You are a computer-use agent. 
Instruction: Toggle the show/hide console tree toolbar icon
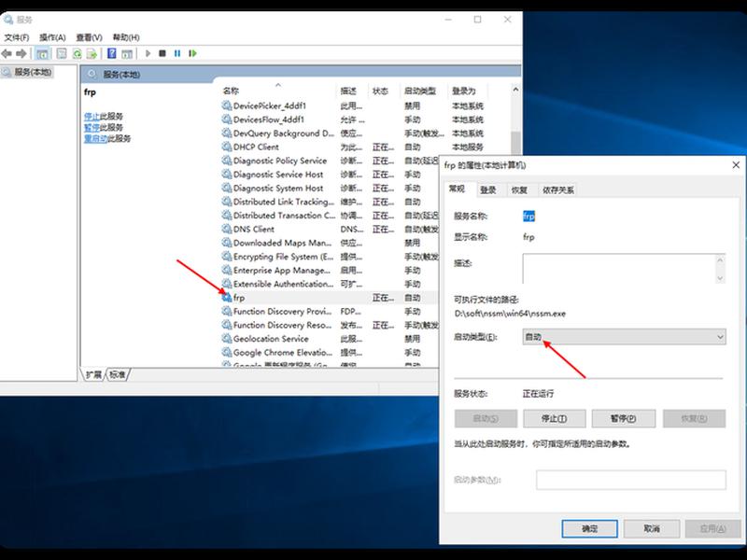click(x=42, y=53)
